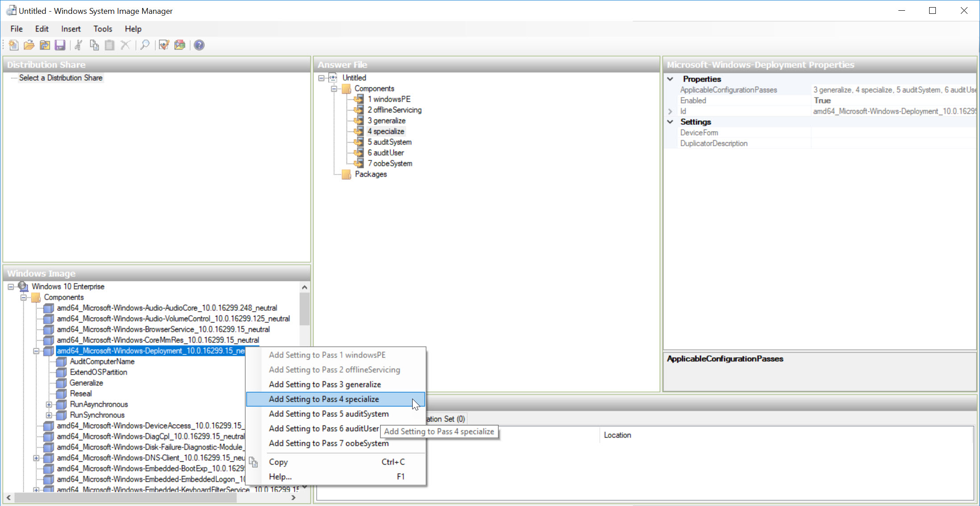Collapse Components in the Windows Image tree
Viewport: 980px width, 506px height.
pos(24,297)
